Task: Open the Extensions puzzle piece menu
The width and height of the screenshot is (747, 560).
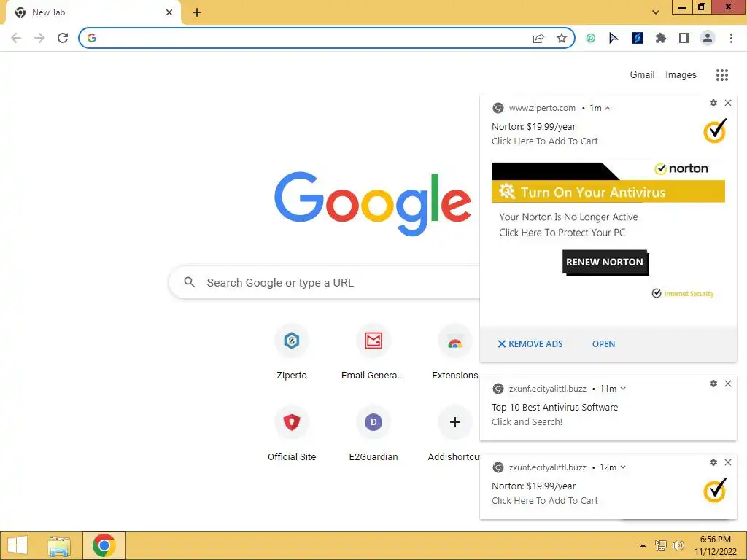Action: point(660,38)
